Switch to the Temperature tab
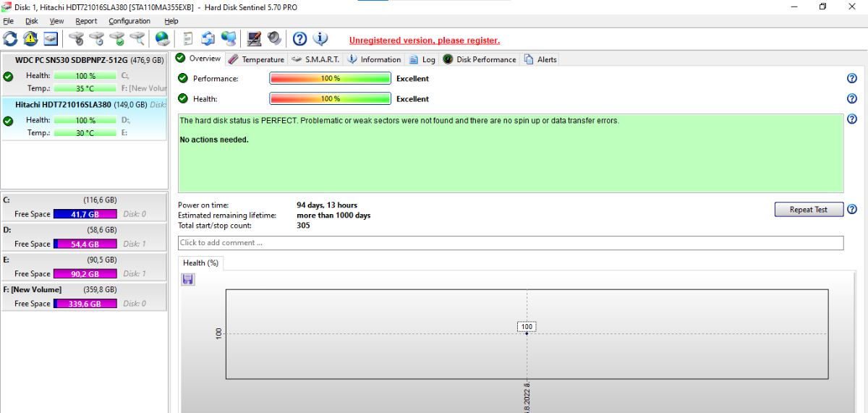868x413 pixels. (x=256, y=59)
